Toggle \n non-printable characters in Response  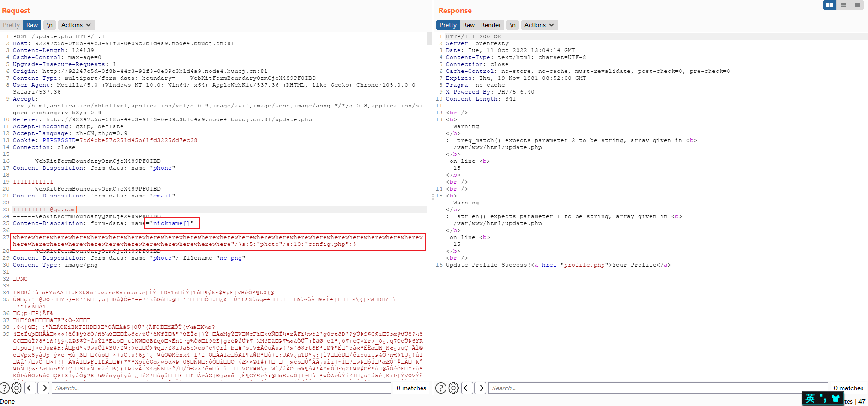tap(512, 25)
